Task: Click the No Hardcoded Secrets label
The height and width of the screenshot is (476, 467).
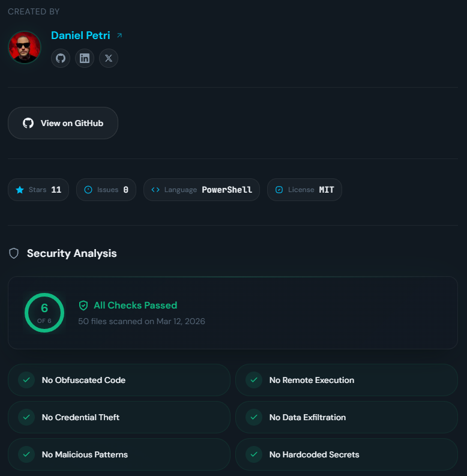Action: tap(314, 454)
